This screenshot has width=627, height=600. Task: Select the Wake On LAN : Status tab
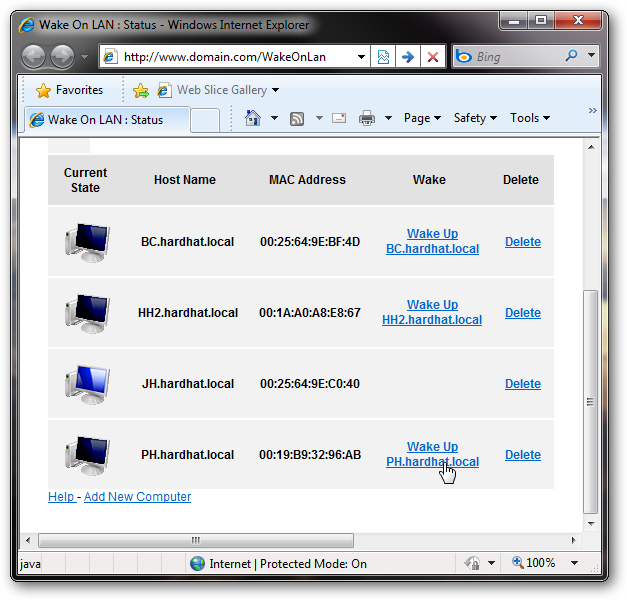[106, 120]
